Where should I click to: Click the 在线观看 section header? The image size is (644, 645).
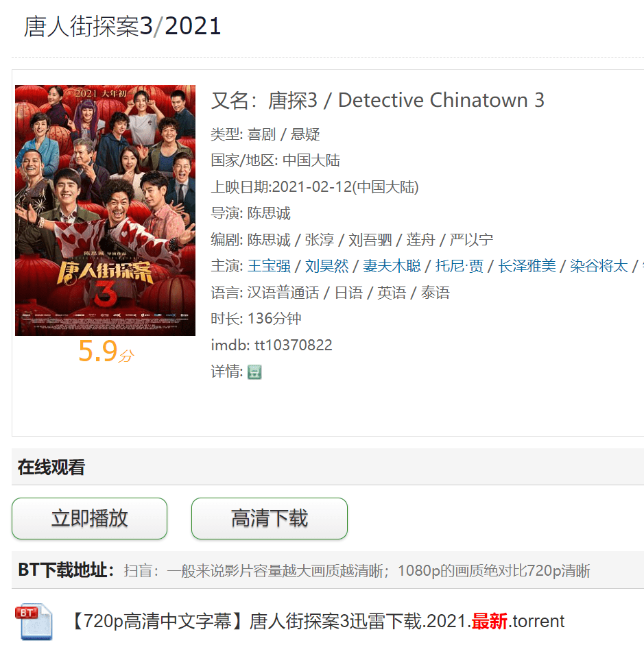[x=51, y=467]
